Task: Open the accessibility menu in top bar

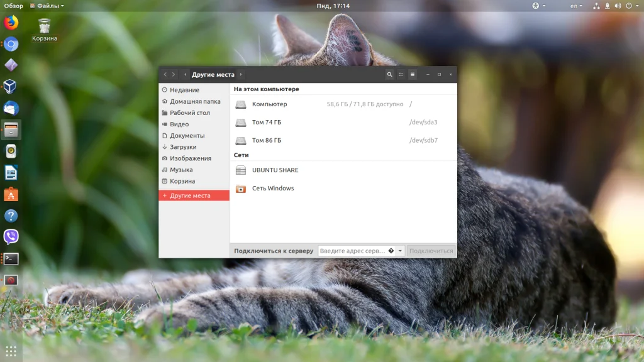Action: click(538, 6)
